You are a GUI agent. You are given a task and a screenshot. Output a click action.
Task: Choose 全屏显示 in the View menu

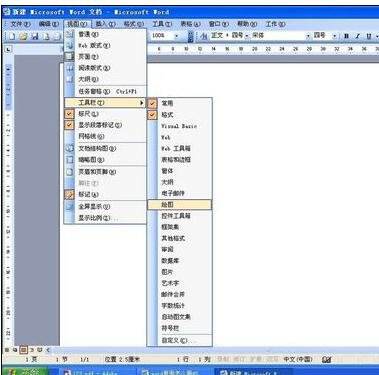(x=106, y=207)
